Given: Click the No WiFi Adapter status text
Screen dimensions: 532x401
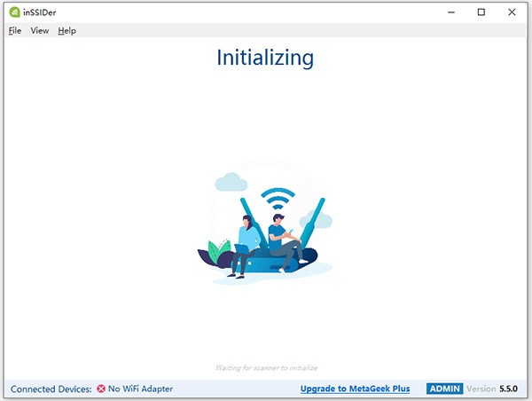Looking at the screenshot, I should click(140, 389).
